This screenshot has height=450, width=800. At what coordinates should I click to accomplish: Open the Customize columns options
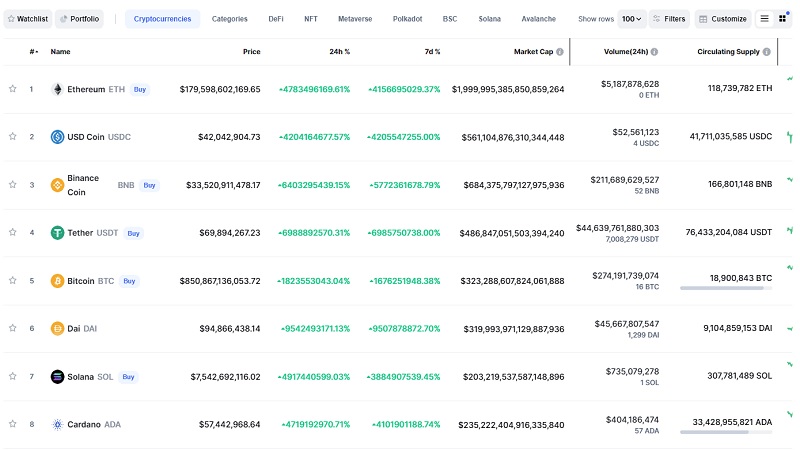pyautogui.click(x=723, y=19)
